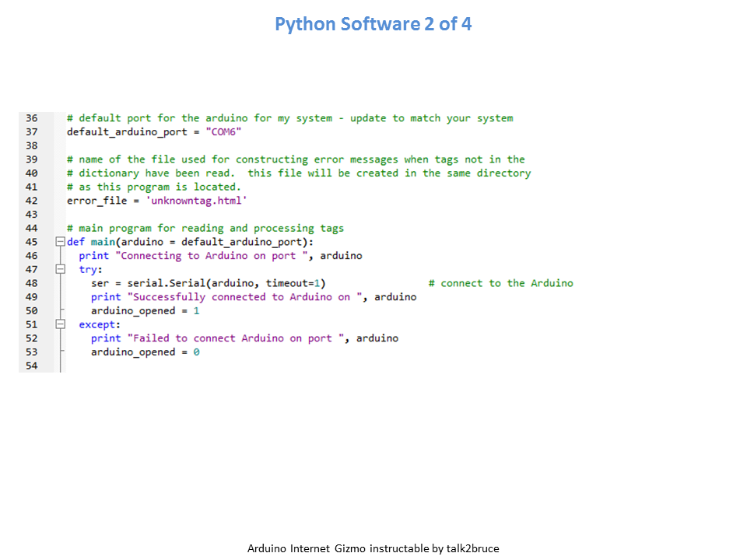
Task: Click the def keyword on line 45
Action: coord(75,242)
